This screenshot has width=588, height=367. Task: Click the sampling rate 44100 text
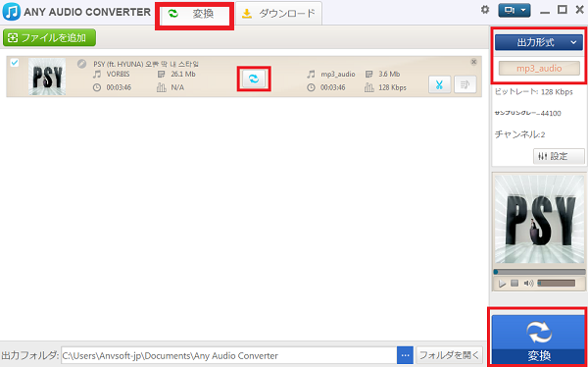point(528,113)
